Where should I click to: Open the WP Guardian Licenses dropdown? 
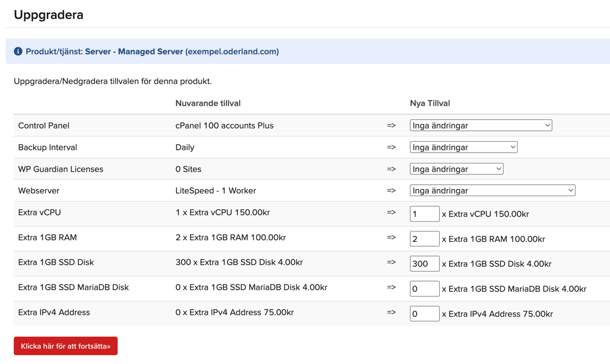[456, 169]
